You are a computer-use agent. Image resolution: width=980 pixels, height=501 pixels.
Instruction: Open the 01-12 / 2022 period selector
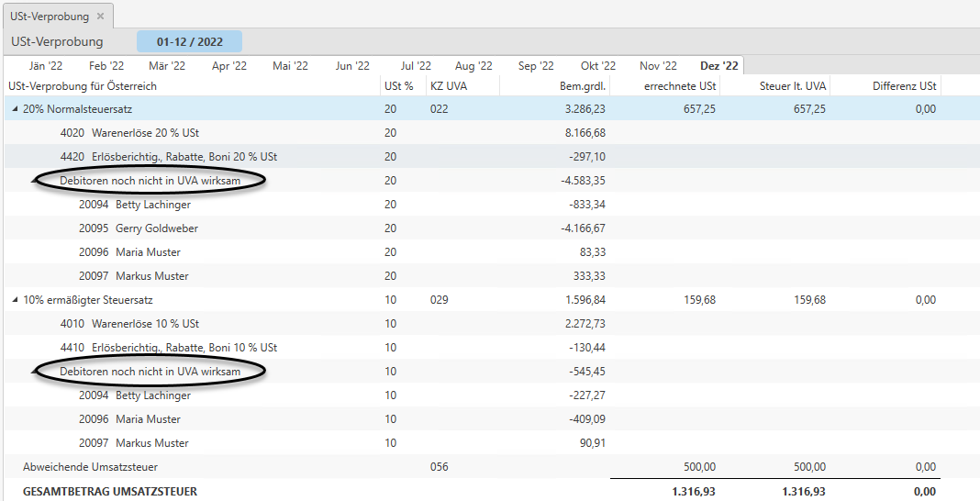189,41
